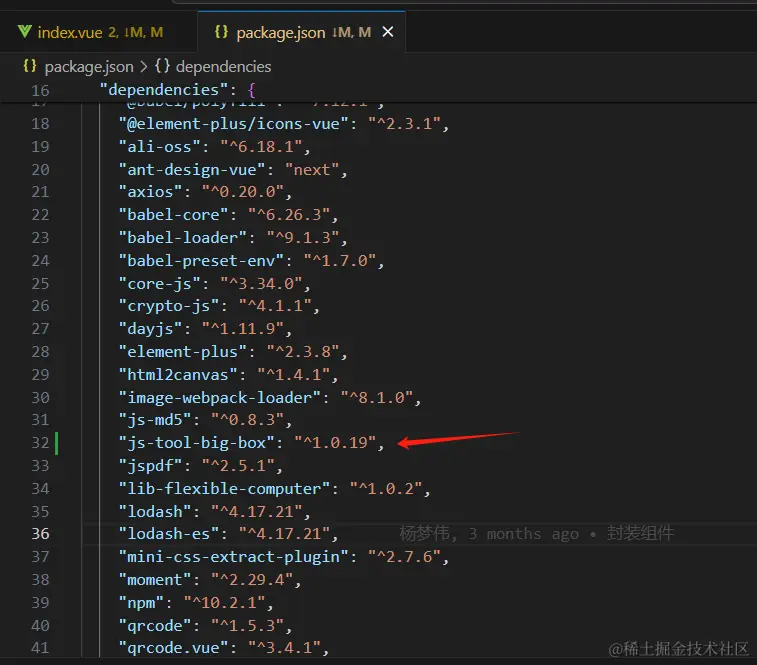Viewport: 757px width, 665px height.
Task: Click the "jspdf" dependency key
Action: (x=150, y=466)
